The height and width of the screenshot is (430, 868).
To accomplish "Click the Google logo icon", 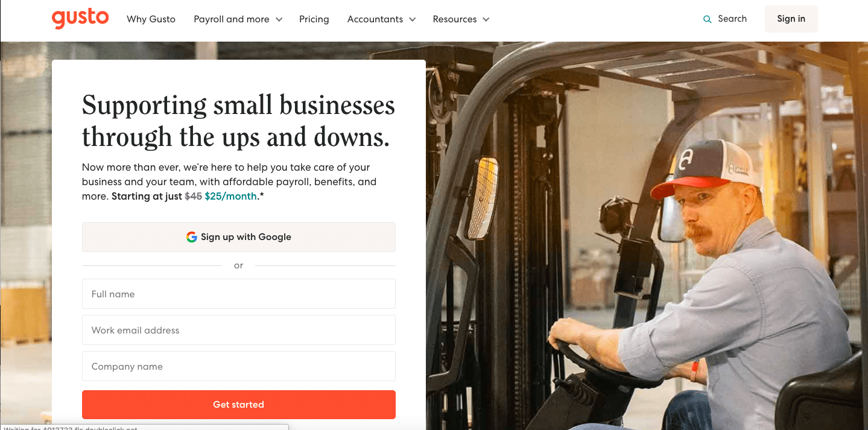I will point(192,237).
